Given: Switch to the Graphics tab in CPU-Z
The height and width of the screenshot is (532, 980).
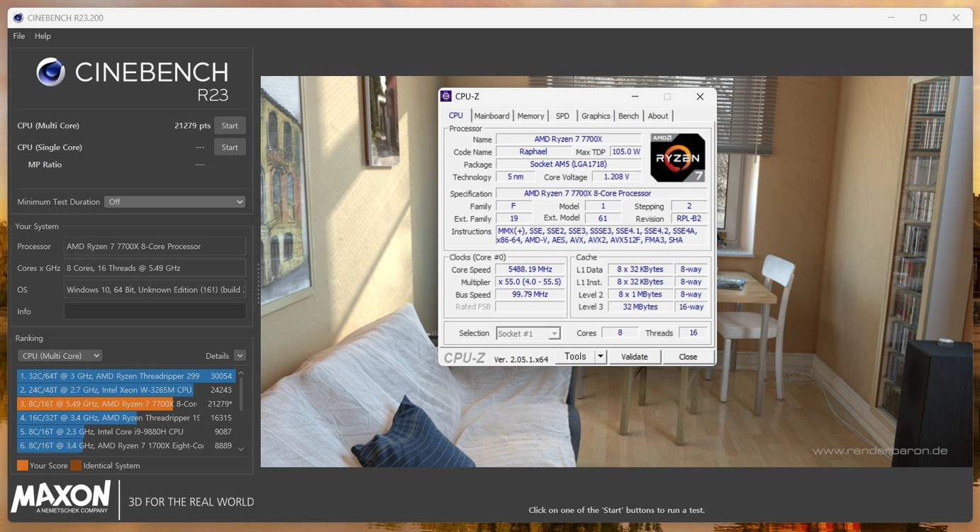Looking at the screenshot, I should (x=596, y=116).
